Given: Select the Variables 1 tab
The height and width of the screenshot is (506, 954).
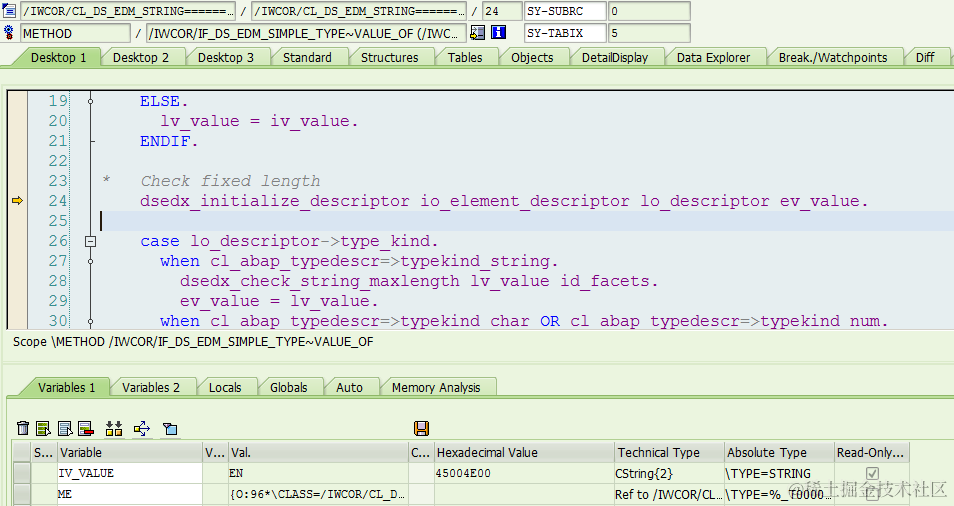Looking at the screenshot, I should pyautogui.click(x=66, y=387).
